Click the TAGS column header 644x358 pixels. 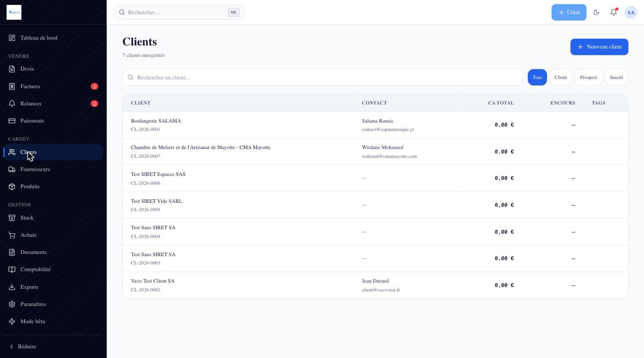point(598,103)
